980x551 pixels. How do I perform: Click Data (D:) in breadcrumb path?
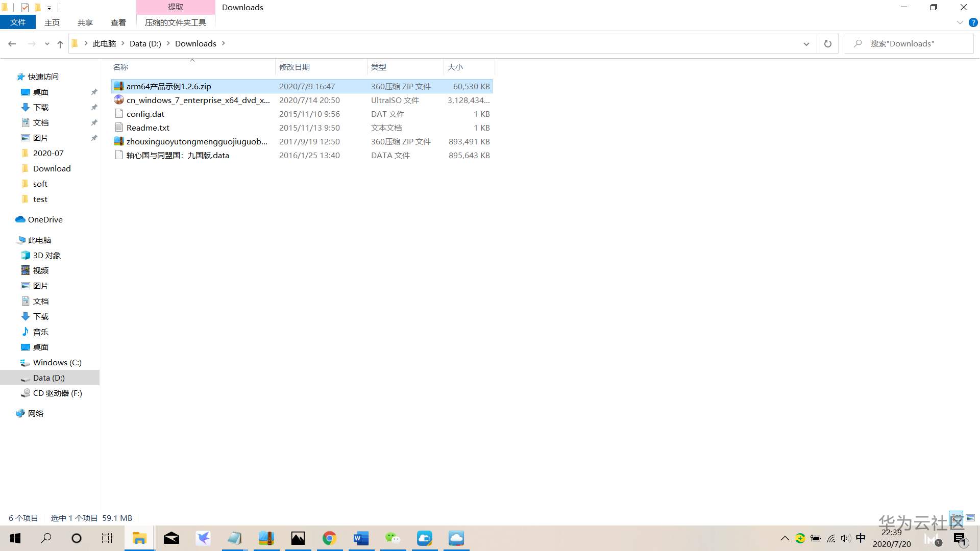[x=145, y=44]
